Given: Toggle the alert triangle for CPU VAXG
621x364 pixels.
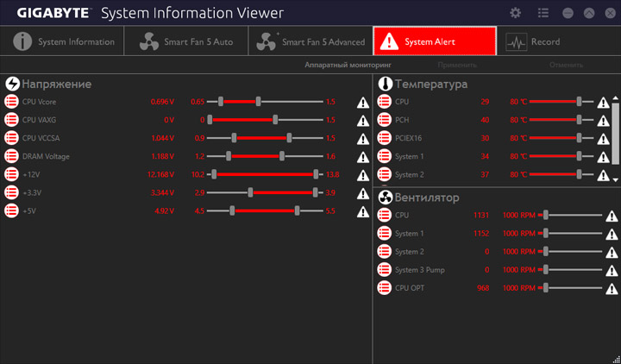Looking at the screenshot, I should click(363, 121).
